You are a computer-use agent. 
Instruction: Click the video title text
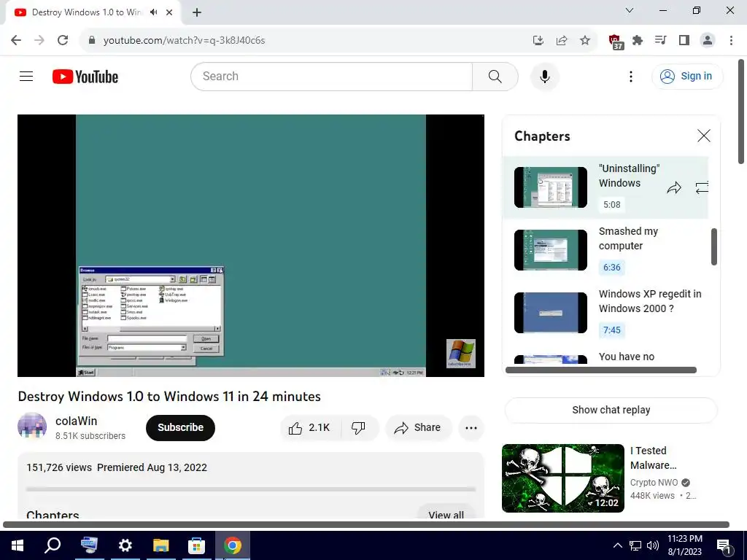(169, 397)
